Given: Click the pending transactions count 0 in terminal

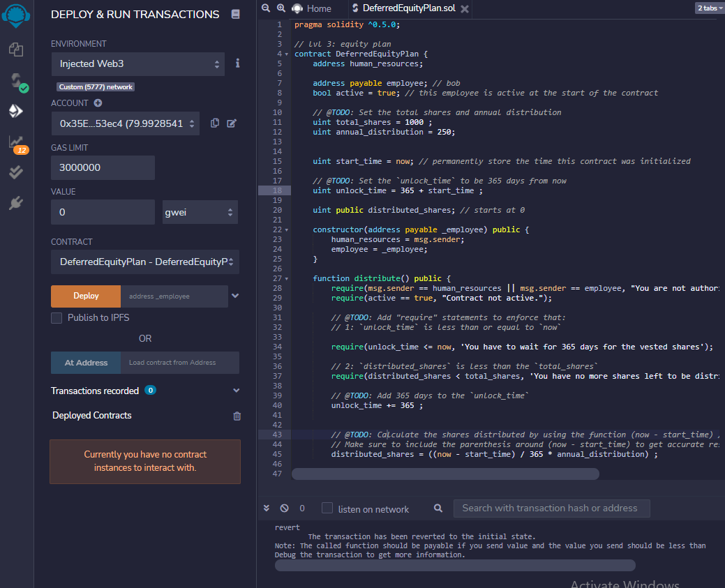Looking at the screenshot, I should coord(302,508).
